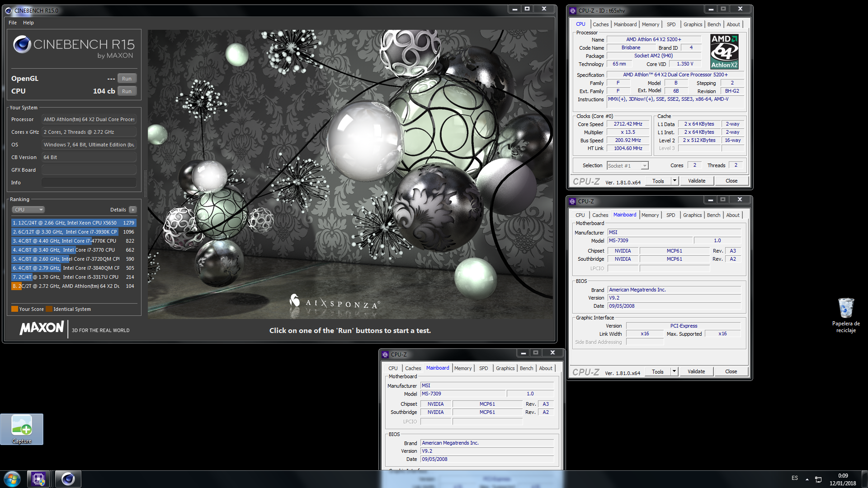Click the rendered scene preview image

coord(350,174)
